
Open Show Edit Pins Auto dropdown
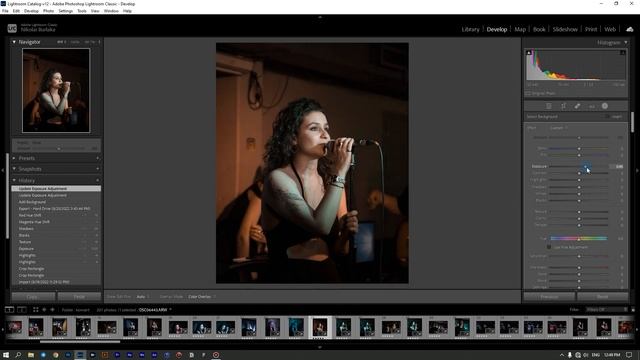click(142, 297)
